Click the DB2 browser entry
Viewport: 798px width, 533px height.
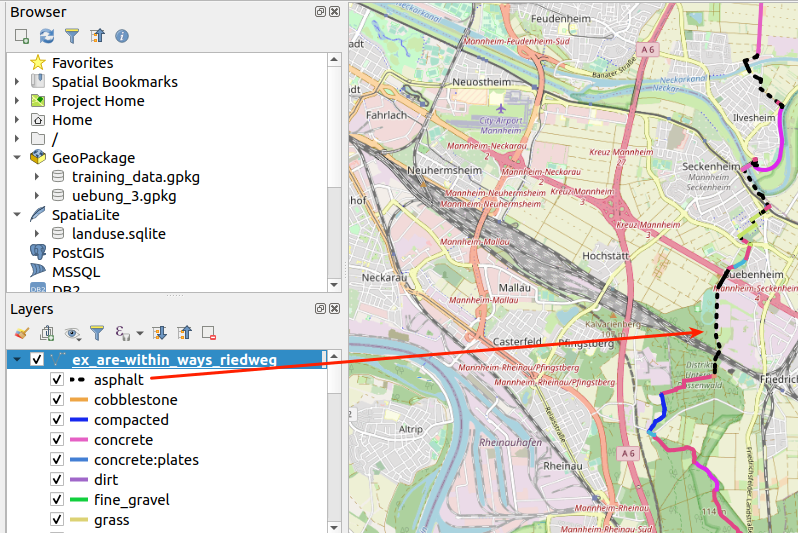pyautogui.click(x=66, y=289)
